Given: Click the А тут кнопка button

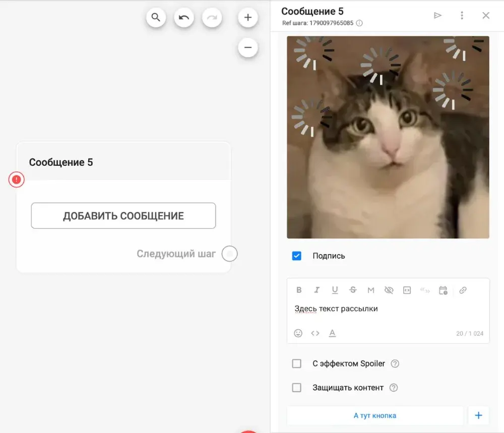Looking at the screenshot, I should (x=375, y=415).
